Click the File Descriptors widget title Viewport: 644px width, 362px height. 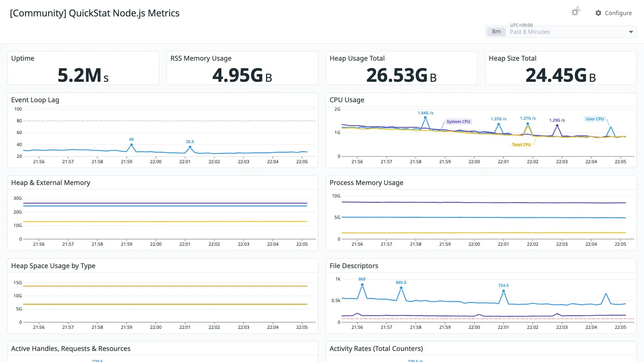click(354, 266)
